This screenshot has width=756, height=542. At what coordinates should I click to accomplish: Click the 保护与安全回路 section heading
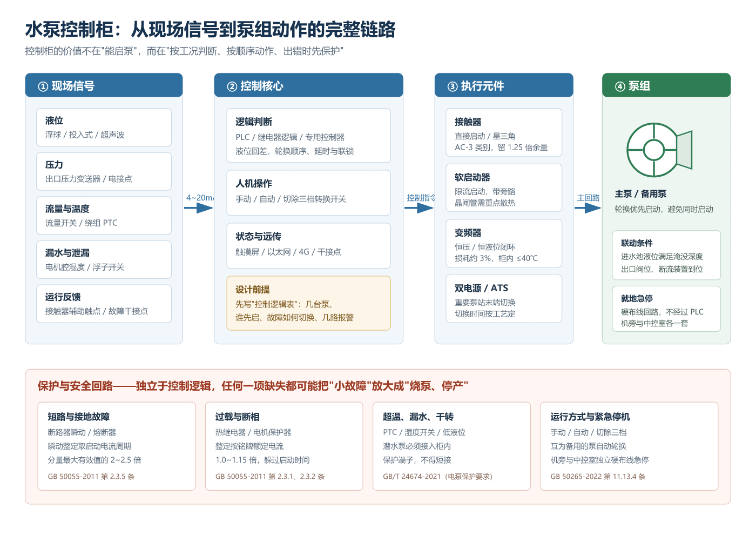click(253, 386)
